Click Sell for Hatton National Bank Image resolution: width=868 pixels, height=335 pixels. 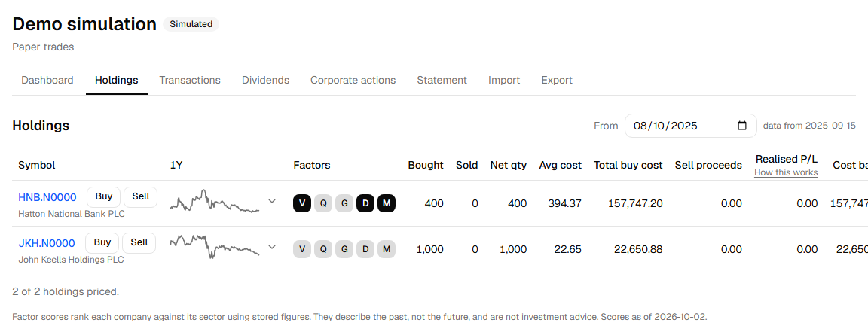[141, 196]
